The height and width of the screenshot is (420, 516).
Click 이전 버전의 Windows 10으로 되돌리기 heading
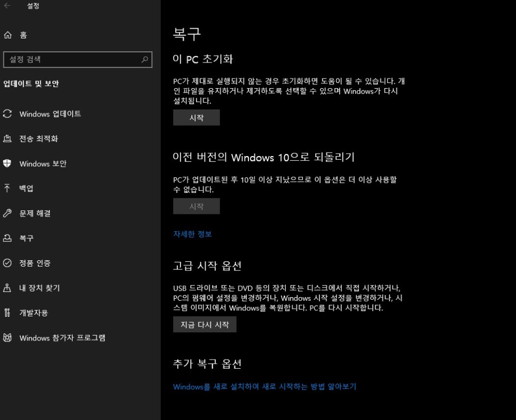pos(264,157)
